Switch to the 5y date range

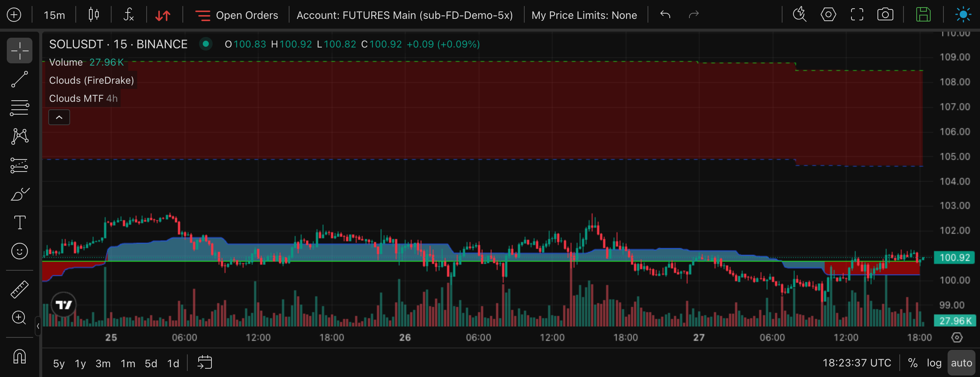[x=58, y=363]
